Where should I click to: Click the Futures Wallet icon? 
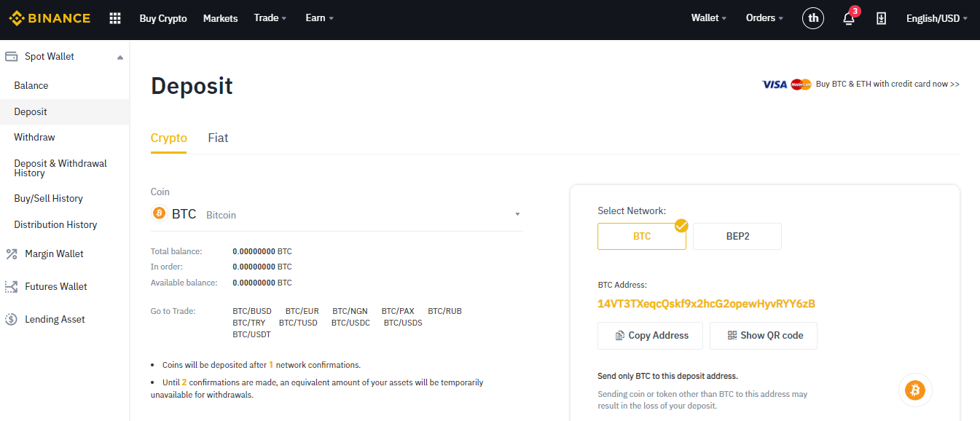[x=11, y=286]
